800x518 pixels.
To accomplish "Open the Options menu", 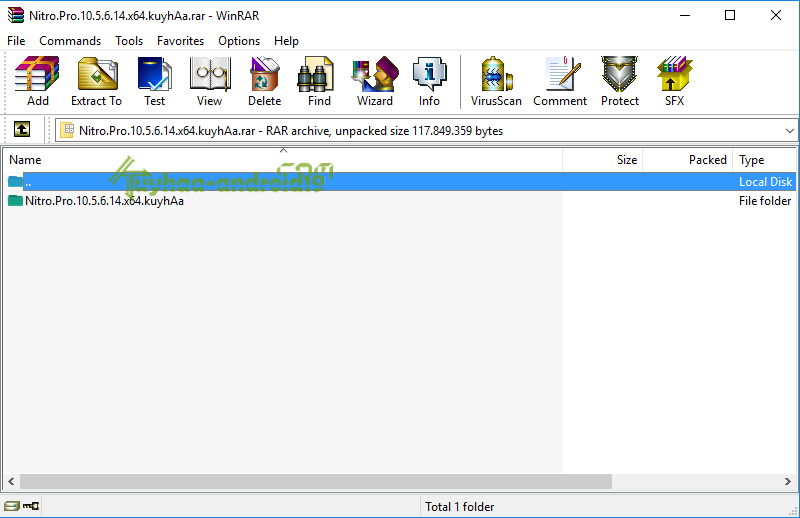I will [239, 41].
